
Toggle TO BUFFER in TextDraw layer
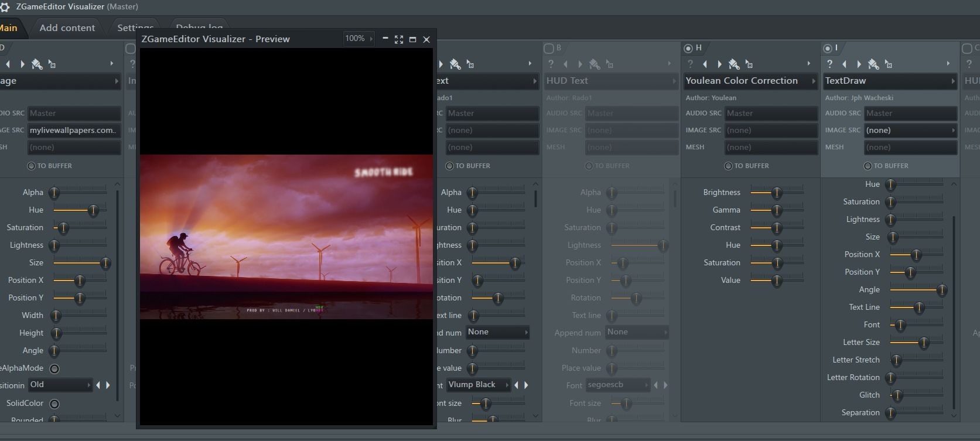868,166
